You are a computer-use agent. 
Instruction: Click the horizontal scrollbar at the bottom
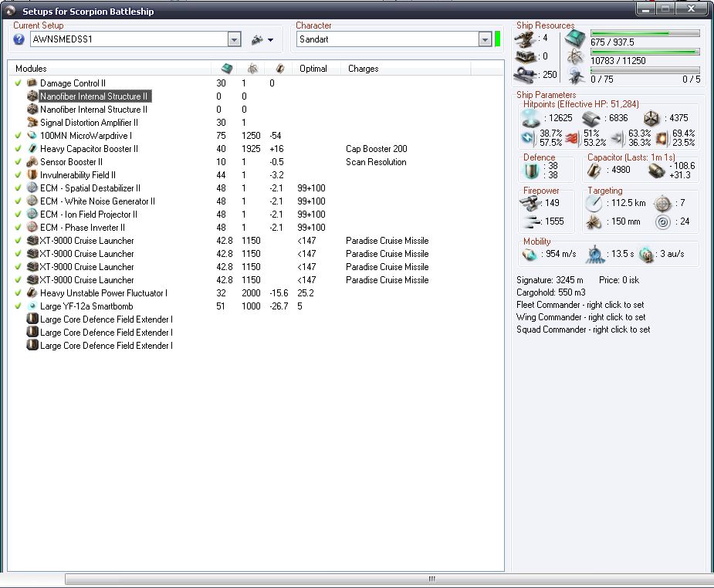[389, 579]
